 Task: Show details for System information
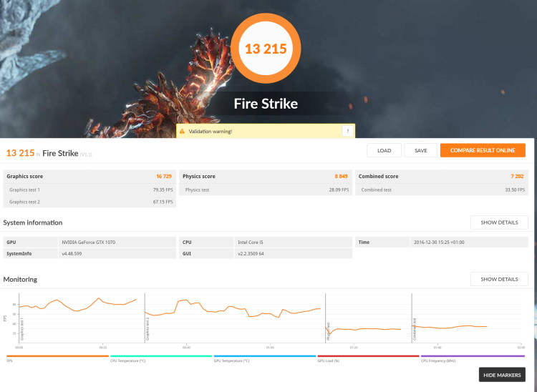(499, 222)
